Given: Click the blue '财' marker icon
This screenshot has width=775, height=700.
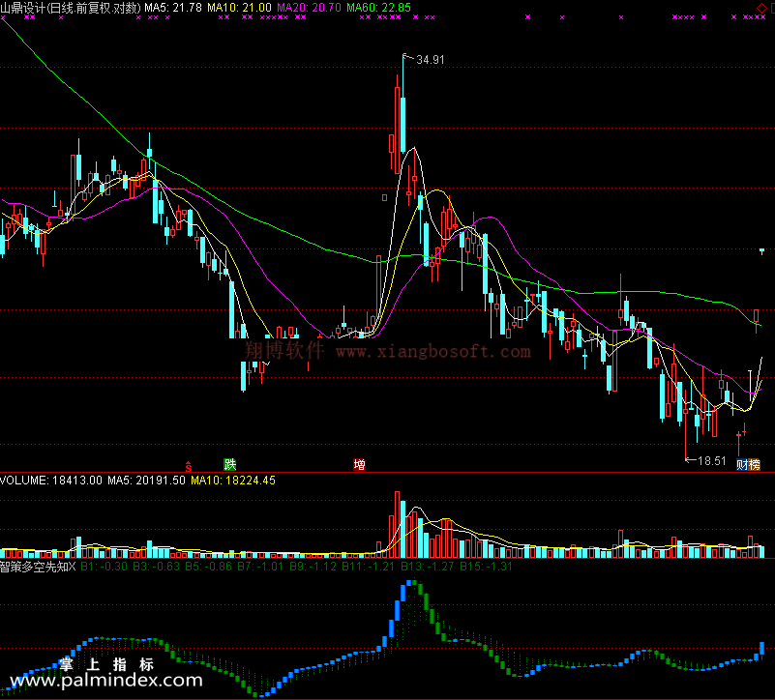Looking at the screenshot, I should [x=742, y=464].
